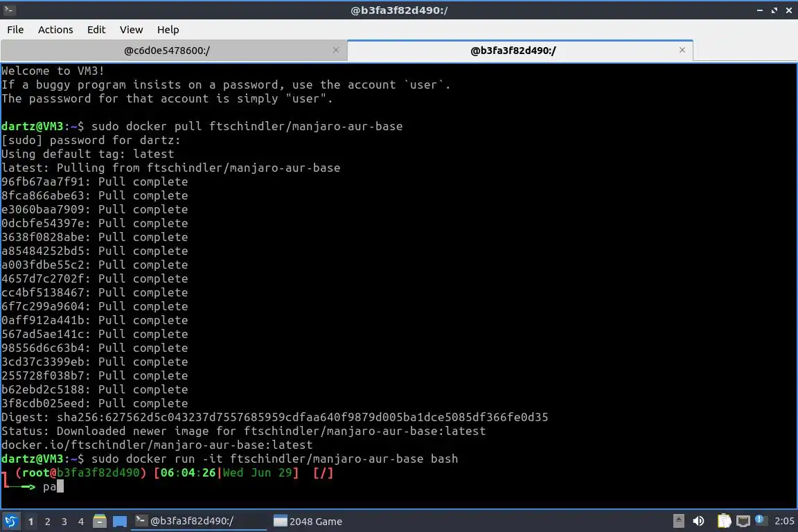Screen dimensions: 798x532
Task: Click the 'Status: Downloaded newer image' line
Action: point(243,431)
